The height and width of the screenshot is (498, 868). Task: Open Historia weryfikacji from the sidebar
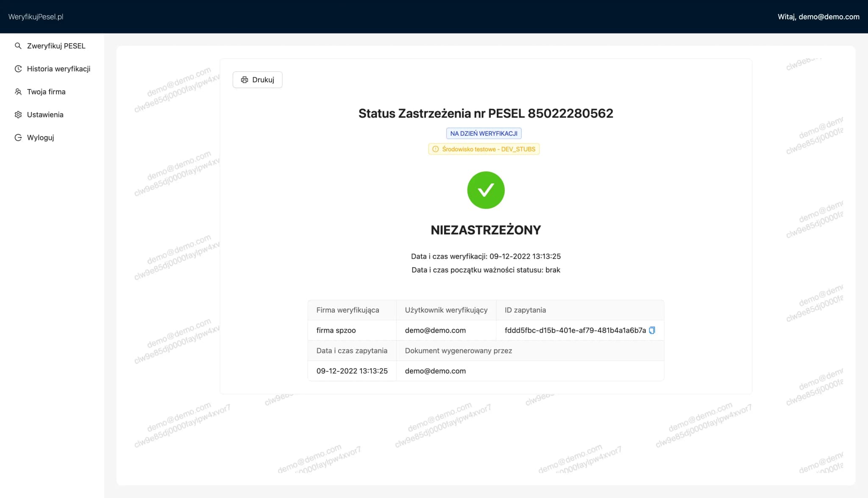tap(58, 68)
